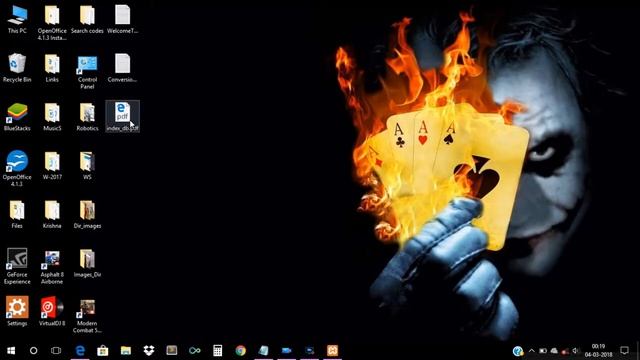This screenshot has height=360, width=640.
Task: Launch Microsoft Edge from taskbar
Action: pyautogui.click(x=80, y=351)
